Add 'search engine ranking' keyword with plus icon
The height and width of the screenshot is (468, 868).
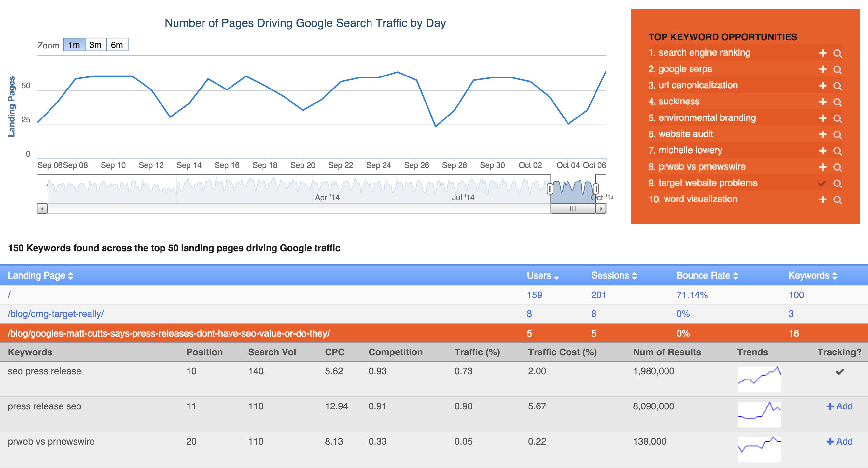(x=822, y=53)
